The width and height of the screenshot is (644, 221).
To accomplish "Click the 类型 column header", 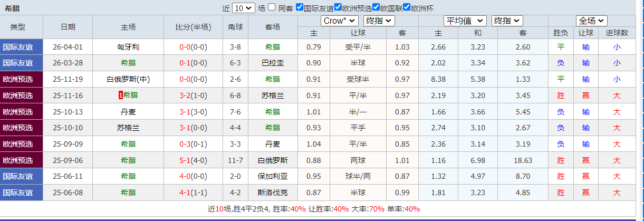I will click(18, 27).
